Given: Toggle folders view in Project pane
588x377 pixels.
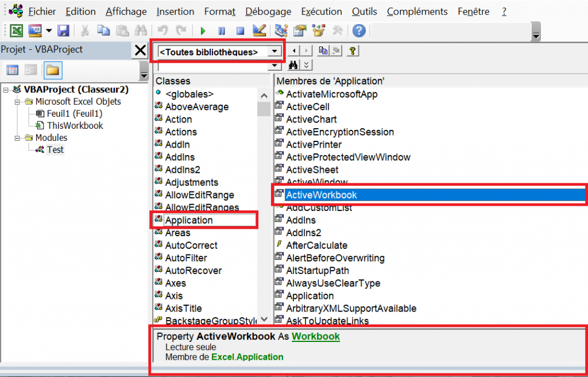Looking at the screenshot, I should (53, 70).
